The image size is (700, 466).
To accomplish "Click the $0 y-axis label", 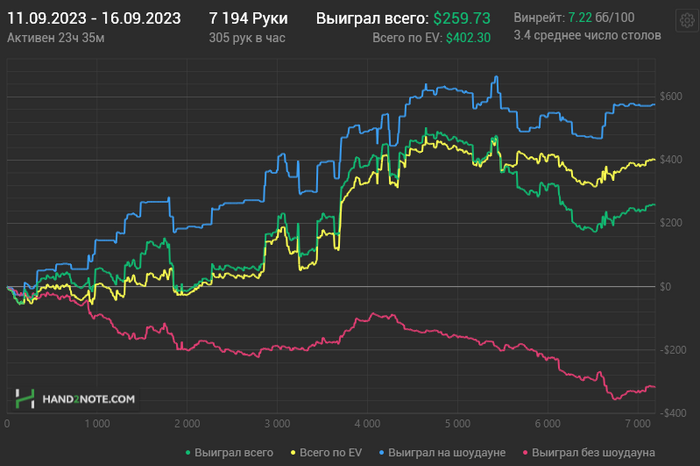I will tap(665, 287).
